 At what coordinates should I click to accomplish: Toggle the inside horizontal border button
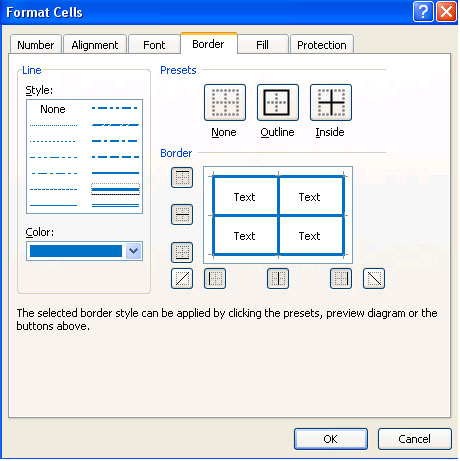point(182,214)
